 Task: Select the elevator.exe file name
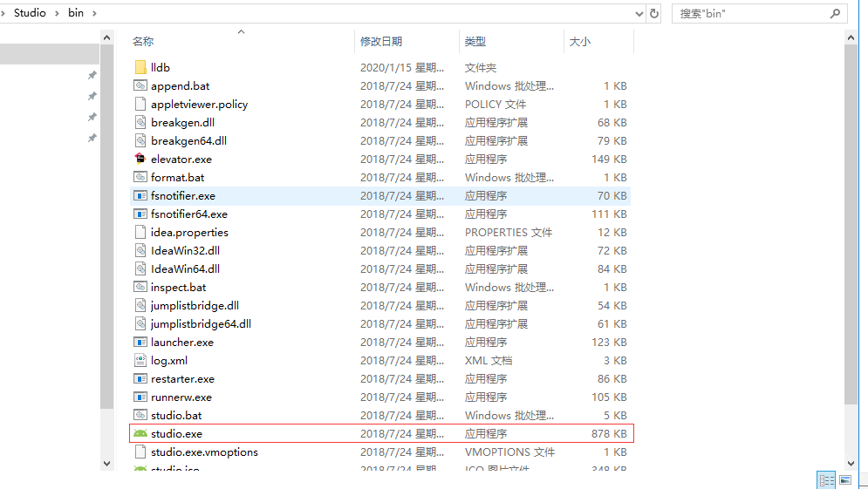click(x=181, y=160)
